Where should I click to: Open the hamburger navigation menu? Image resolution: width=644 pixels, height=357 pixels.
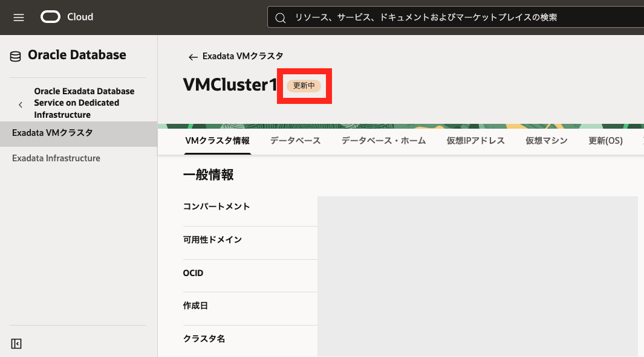pos(19,18)
